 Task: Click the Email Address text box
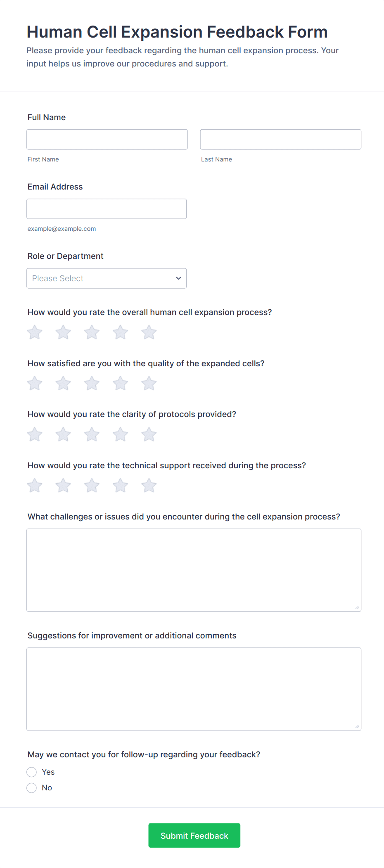[x=106, y=209]
